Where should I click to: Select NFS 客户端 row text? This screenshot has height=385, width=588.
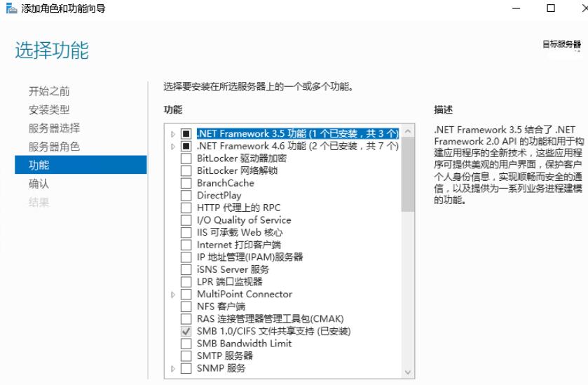pyautogui.click(x=221, y=306)
